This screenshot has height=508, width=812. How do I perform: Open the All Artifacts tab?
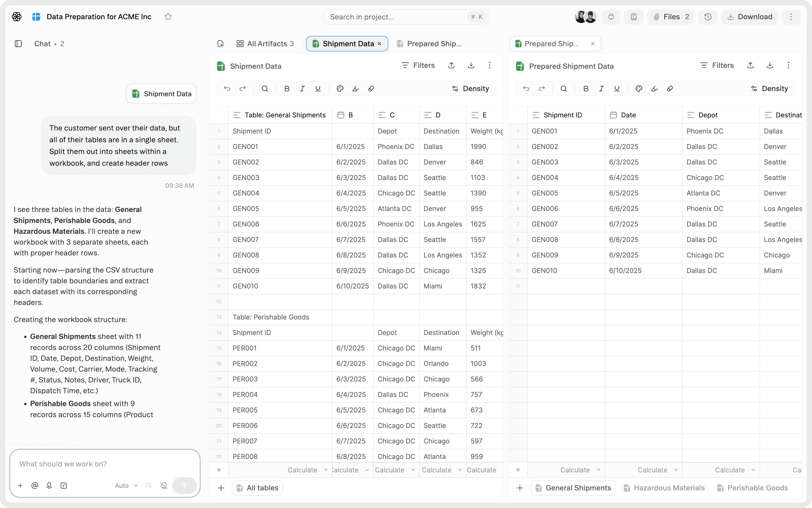[x=265, y=44]
